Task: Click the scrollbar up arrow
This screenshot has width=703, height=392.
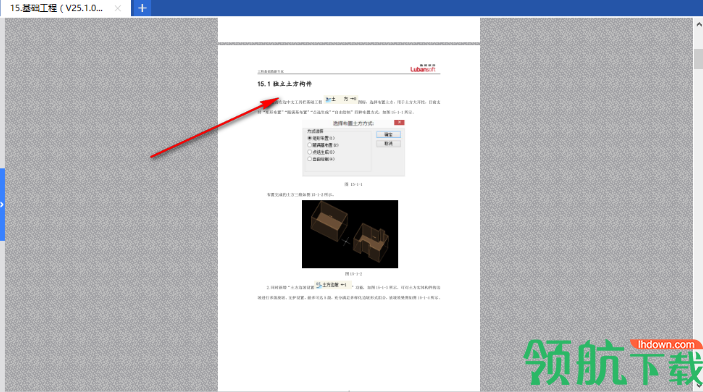Action: tap(698, 24)
